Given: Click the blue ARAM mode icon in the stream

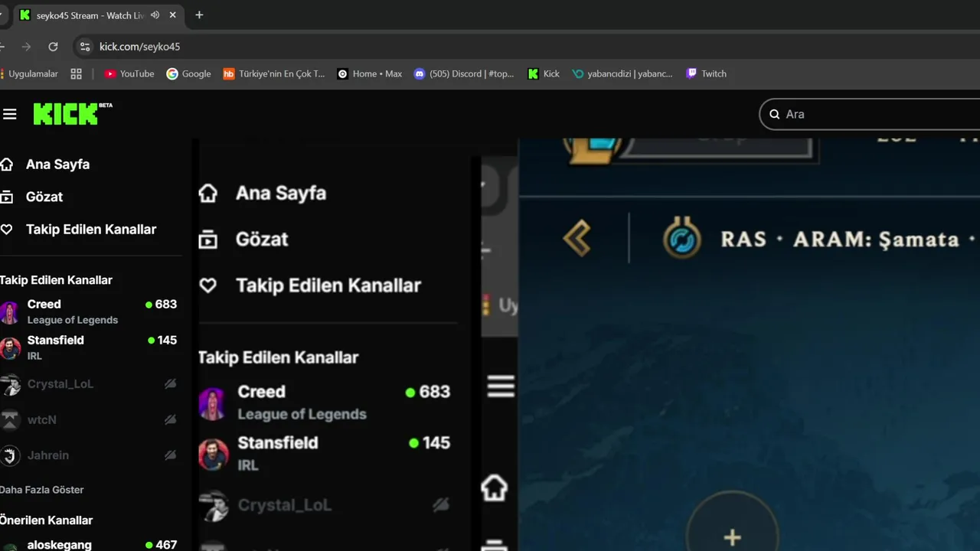Looking at the screenshot, I should click(x=681, y=240).
